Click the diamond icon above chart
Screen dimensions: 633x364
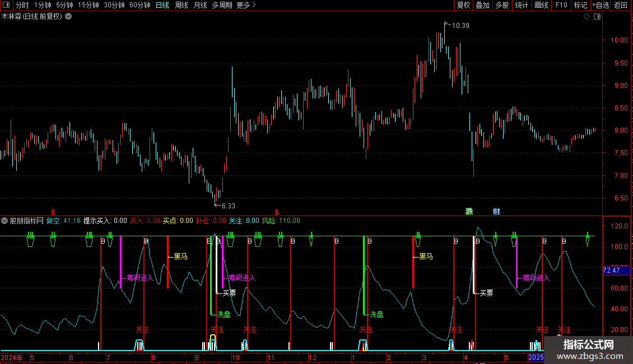tap(587, 17)
